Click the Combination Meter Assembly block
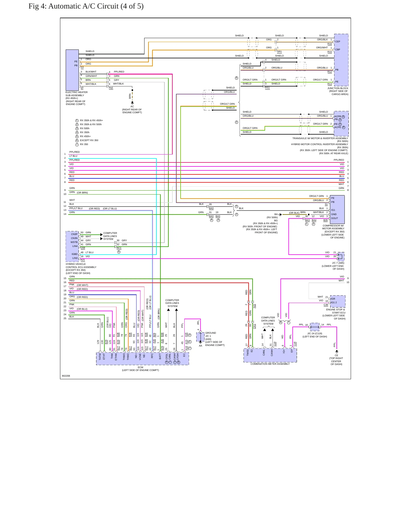 tap(270, 356)
